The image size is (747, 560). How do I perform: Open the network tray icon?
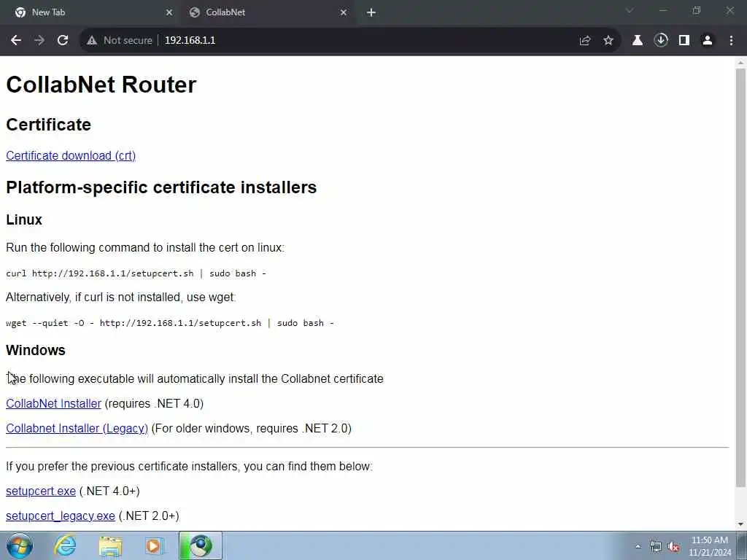pos(656,546)
